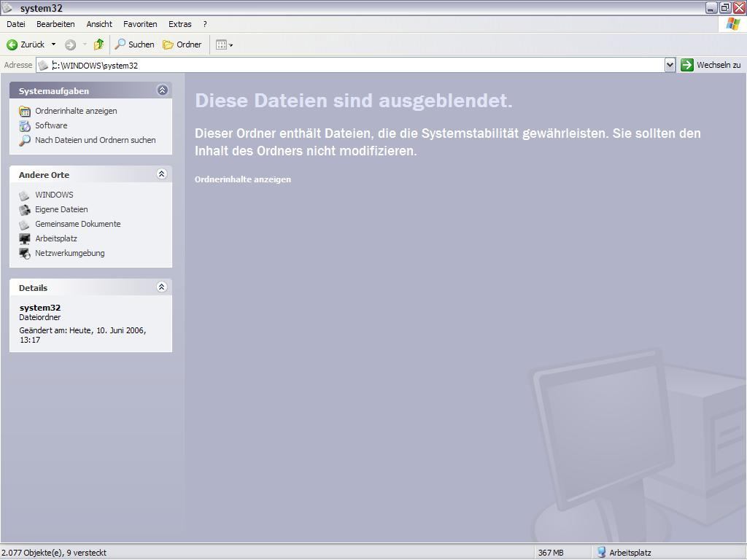This screenshot has height=560, width=747.
Task: Open the Favoriten menu
Action: (140, 24)
